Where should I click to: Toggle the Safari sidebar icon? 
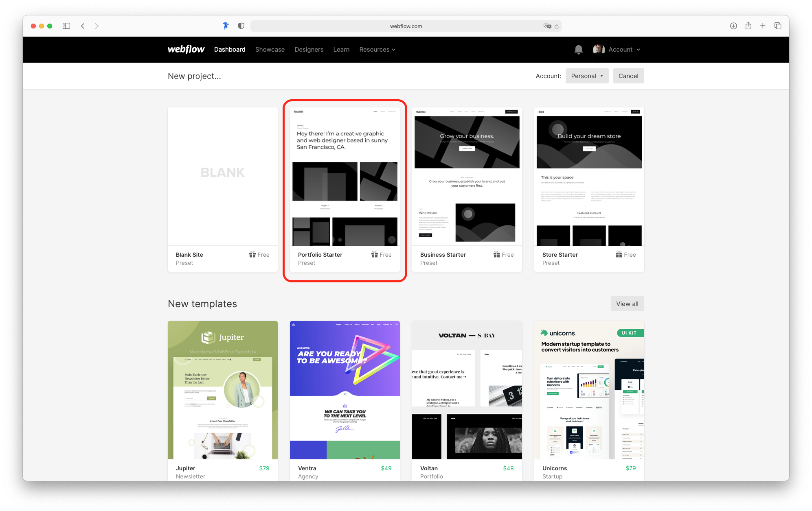pyautogui.click(x=66, y=26)
